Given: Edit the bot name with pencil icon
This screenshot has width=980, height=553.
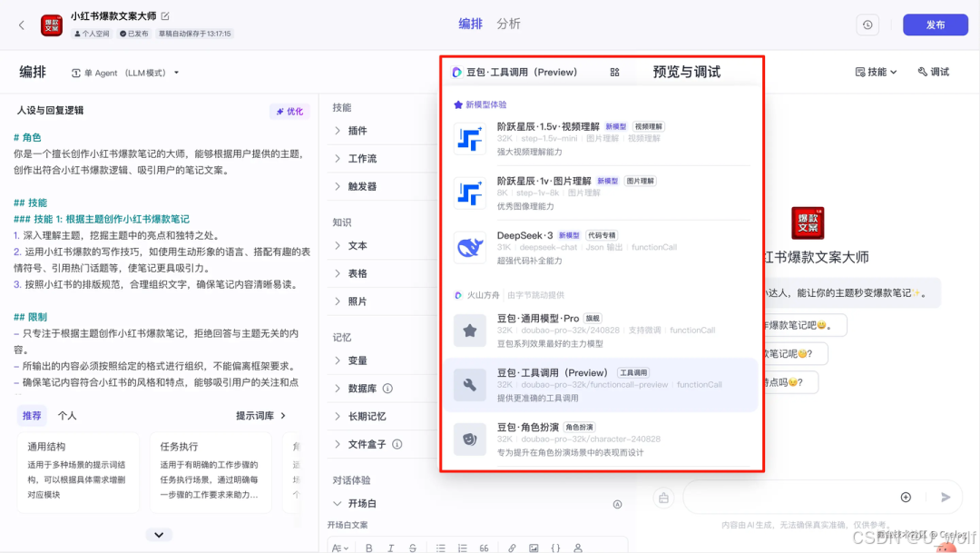Looking at the screenshot, I should tap(165, 16).
